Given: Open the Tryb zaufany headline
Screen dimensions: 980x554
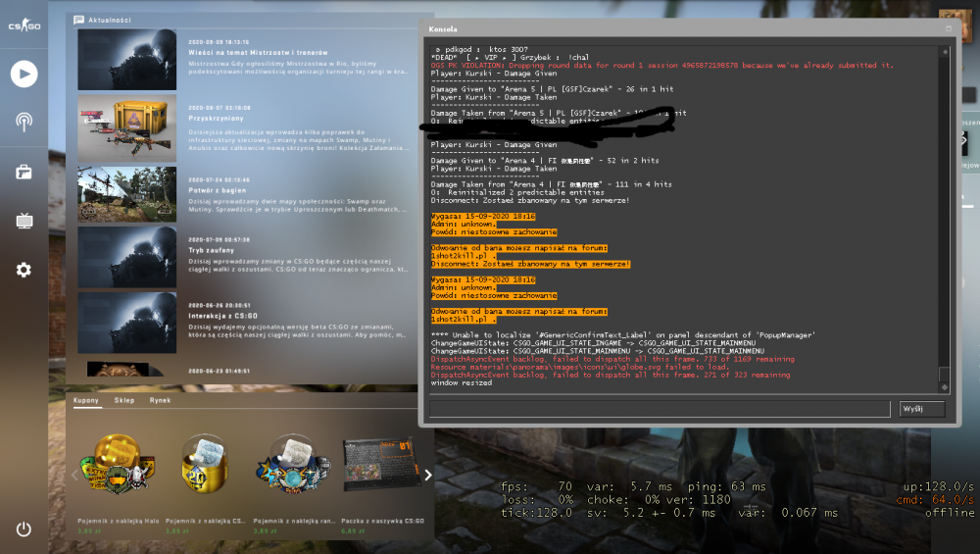Looking at the screenshot, I should click(x=212, y=250).
